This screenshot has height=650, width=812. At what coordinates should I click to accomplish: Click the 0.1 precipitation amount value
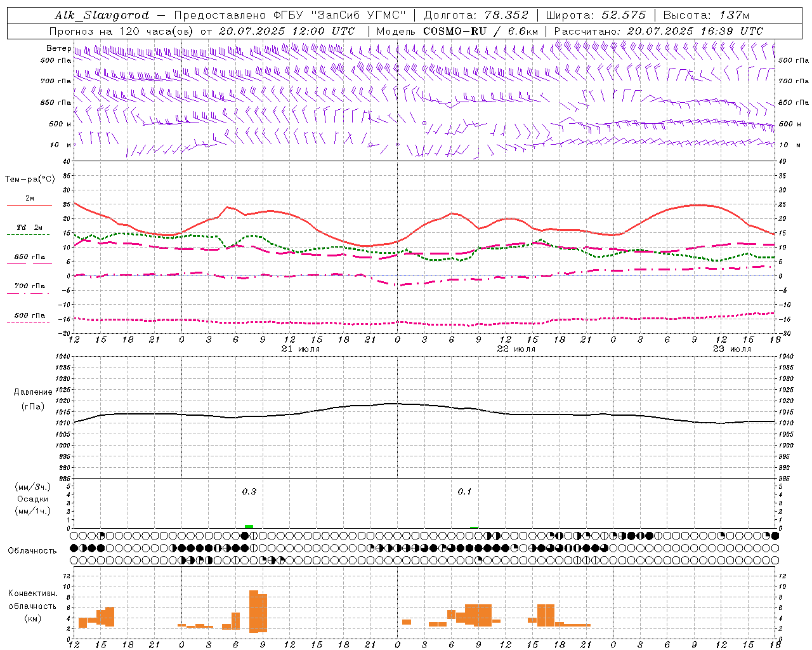point(465,491)
